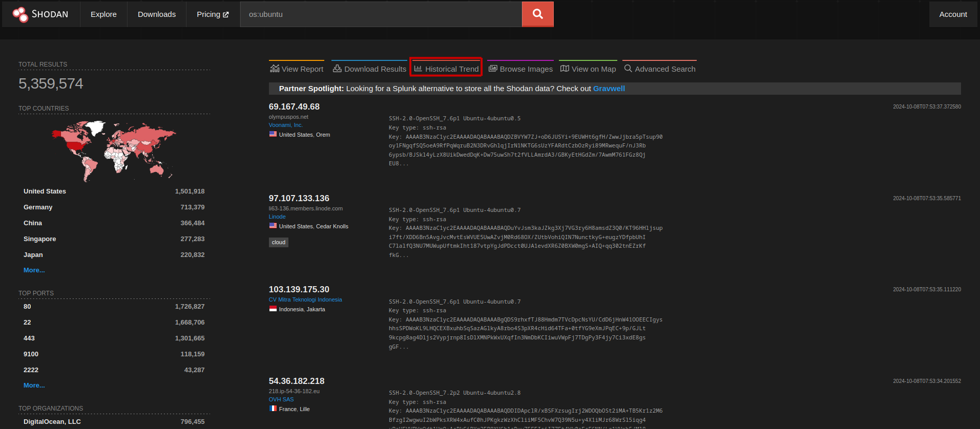Click the Browse Images picture icon
980x429 pixels.
[x=493, y=68]
